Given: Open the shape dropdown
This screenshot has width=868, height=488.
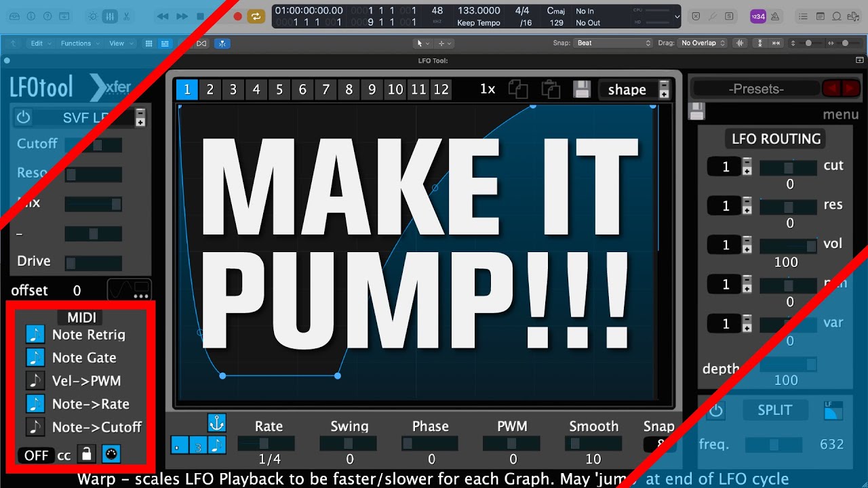Looking at the screenshot, I should point(635,90).
